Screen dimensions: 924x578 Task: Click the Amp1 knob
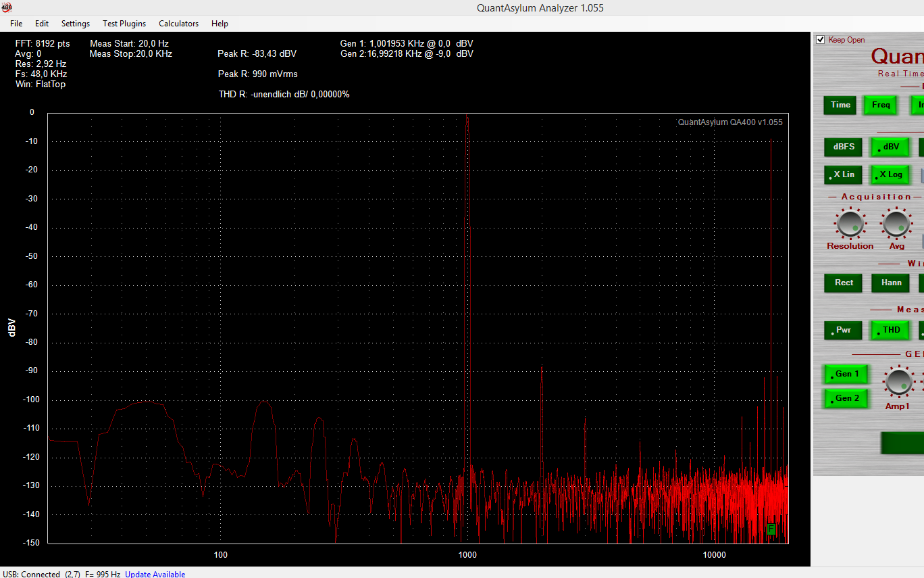pos(898,382)
